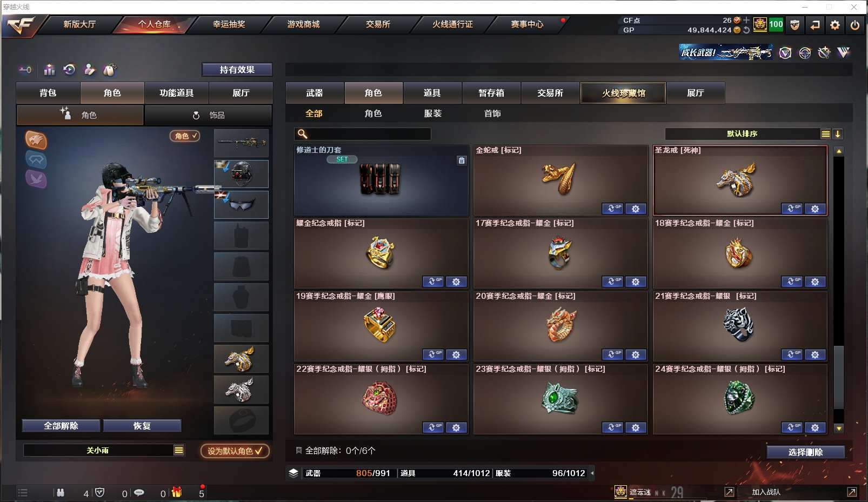Open the 关小雨 character dropdown list

click(x=179, y=450)
